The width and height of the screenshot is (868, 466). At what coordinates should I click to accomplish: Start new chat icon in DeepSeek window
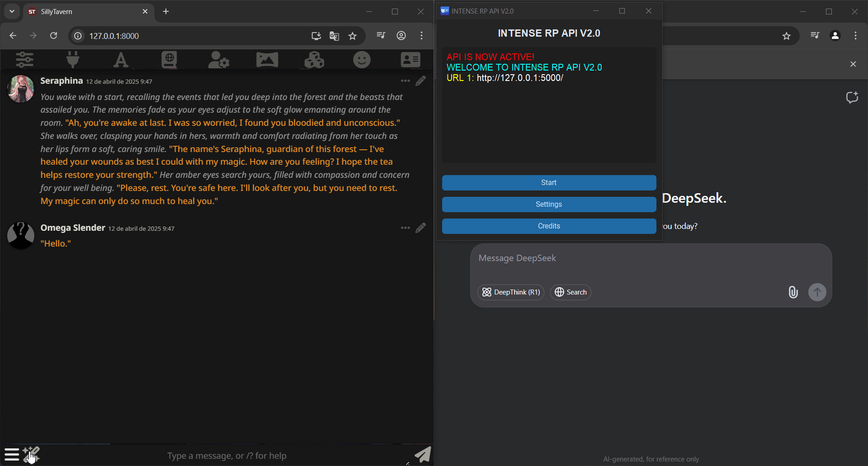tap(852, 97)
